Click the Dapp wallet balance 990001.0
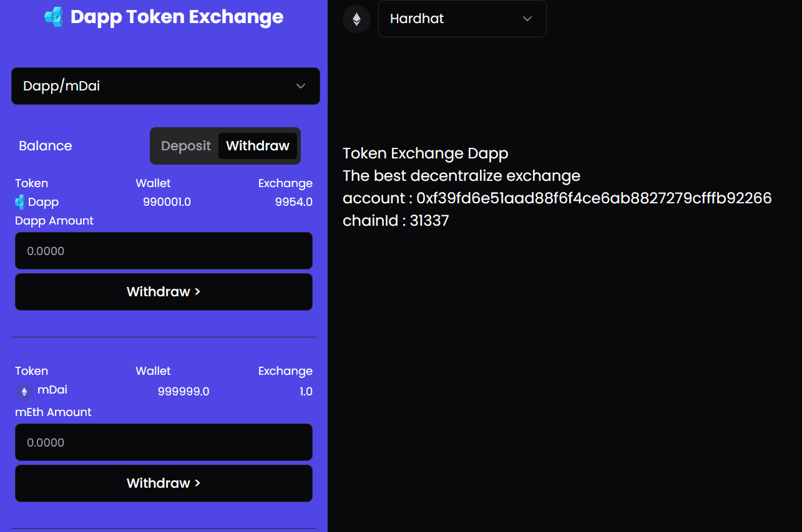The image size is (802, 532). pyautogui.click(x=167, y=202)
